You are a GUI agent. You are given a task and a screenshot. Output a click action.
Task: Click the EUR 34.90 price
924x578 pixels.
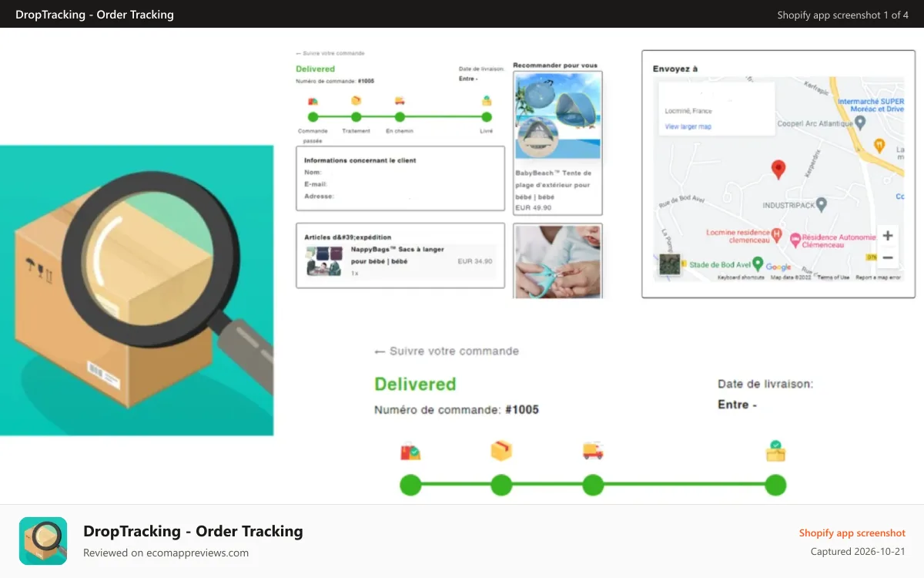(474, 261)
